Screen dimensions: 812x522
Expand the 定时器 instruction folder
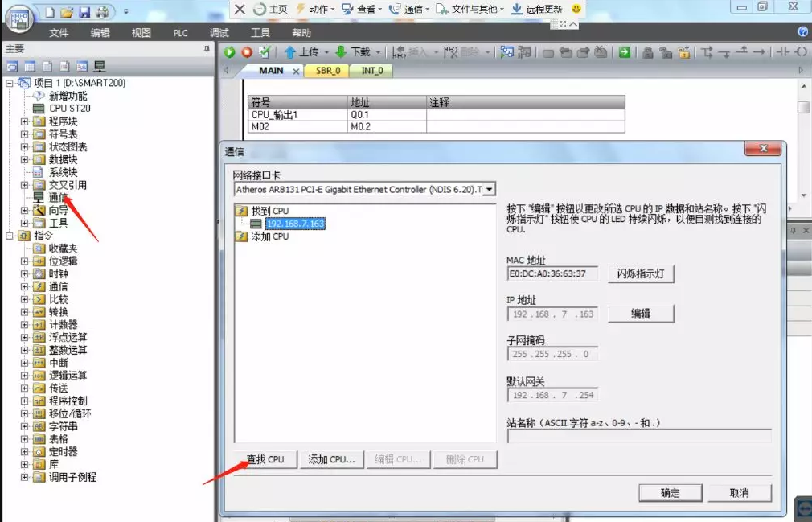pos(24,451)
